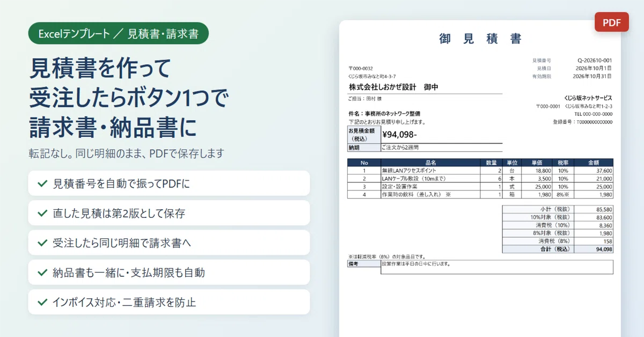Click the checkmark beside 見積番号を自動で振ってPDFに

42,184
